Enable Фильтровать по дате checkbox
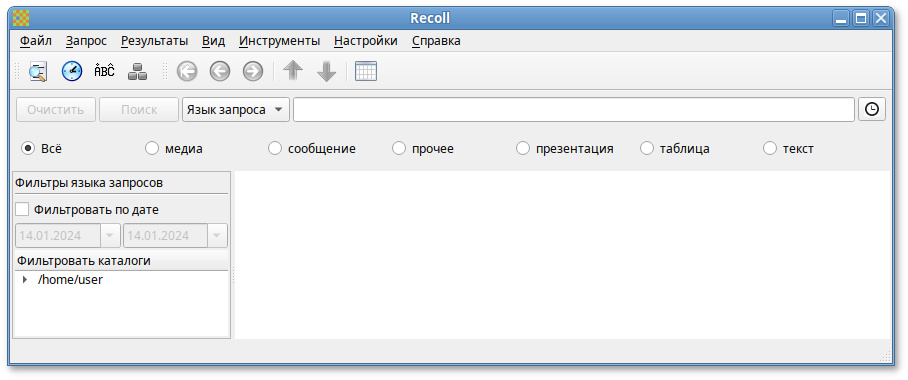The width and height of the screenshot is (908, 380). tap(22, 210)
